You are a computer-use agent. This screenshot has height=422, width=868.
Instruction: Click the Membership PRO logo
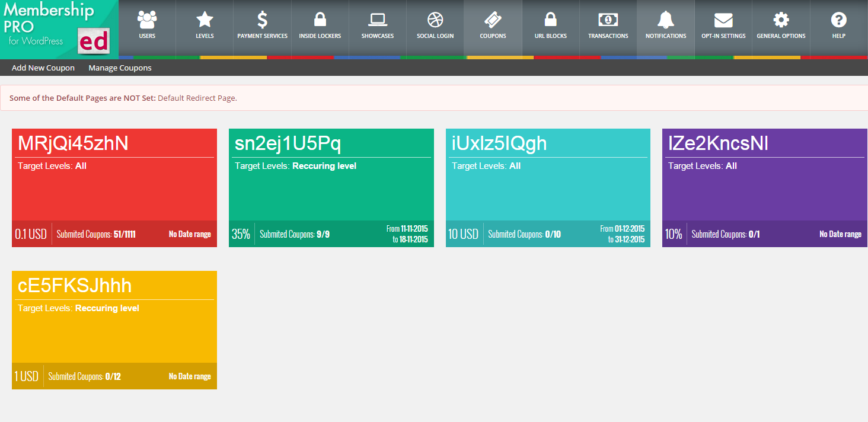pos(59,29)
